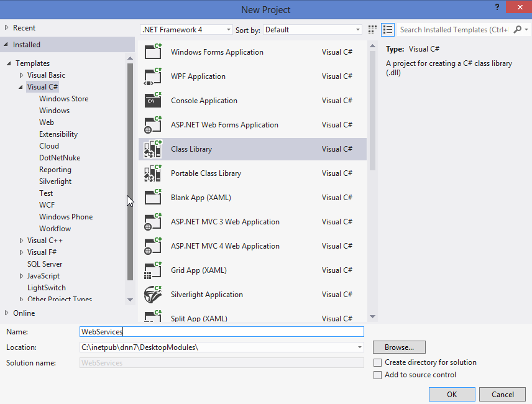Screen dimensions: 532x404
Task: Select the ASP.NET MVC 3 Web Application icon
Action: pos(153,222)
